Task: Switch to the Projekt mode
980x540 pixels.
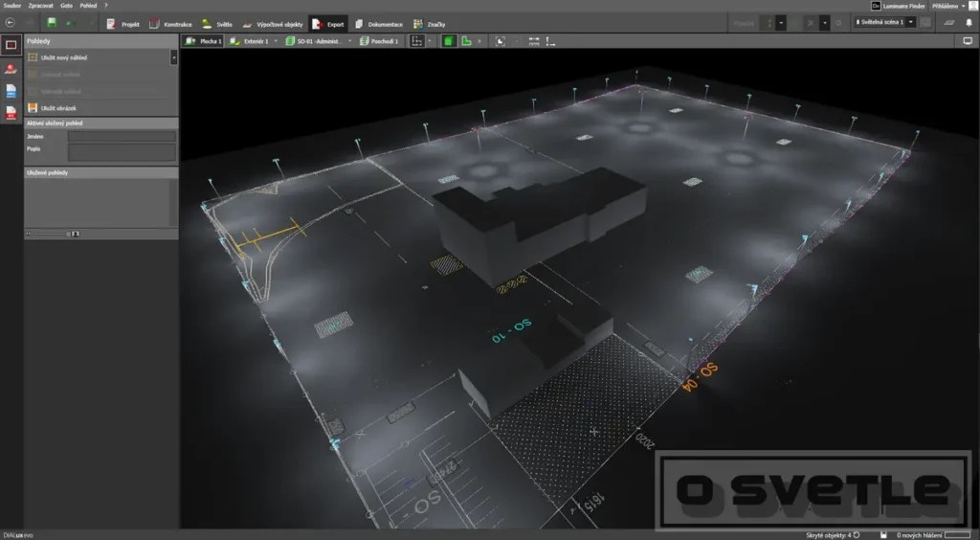Action: pos(123,24)
